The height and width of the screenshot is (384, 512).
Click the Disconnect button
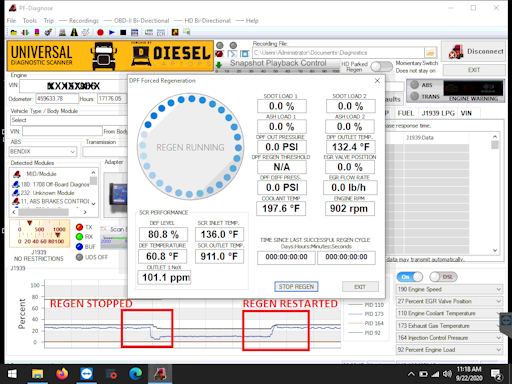[x=474, y=52]
